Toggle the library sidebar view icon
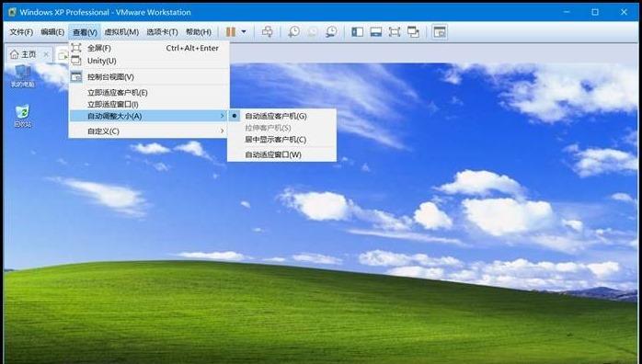 pos(358,32)
